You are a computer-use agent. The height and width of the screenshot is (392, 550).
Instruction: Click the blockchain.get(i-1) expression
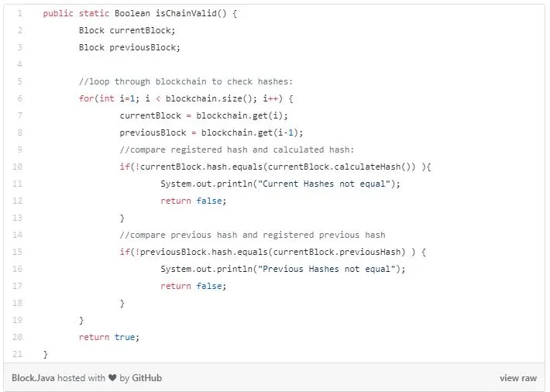(x=249, y=132)
